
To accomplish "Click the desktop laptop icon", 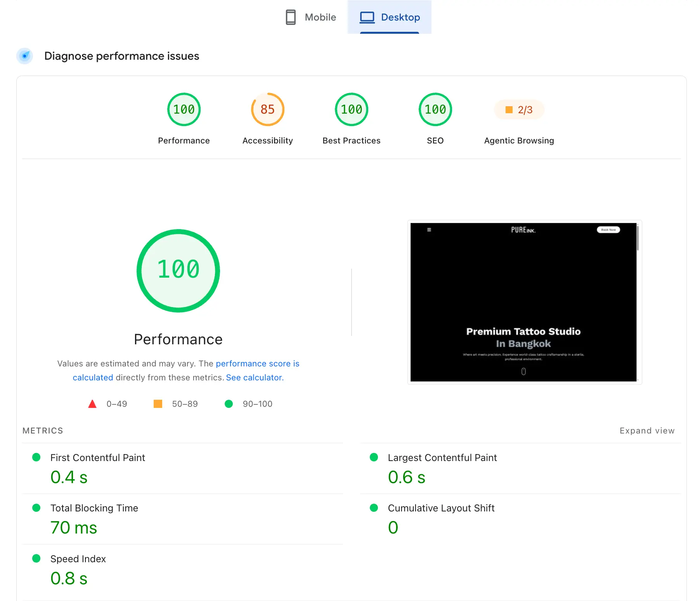I will click(367, 17).
